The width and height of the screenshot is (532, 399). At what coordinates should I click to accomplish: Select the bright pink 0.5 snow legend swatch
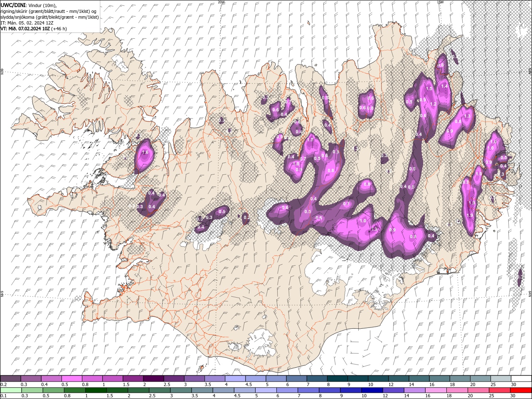(71, 379)
